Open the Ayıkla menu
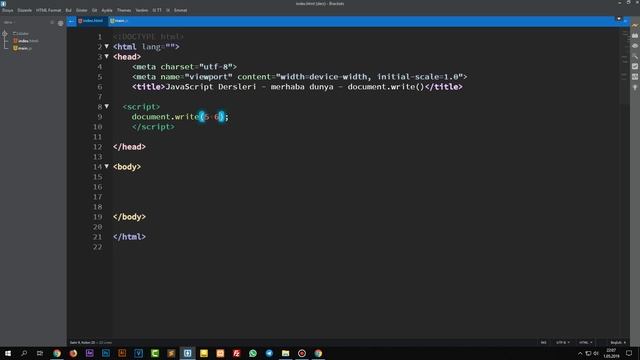Screen dimensions: 640x360 point(107,10)
